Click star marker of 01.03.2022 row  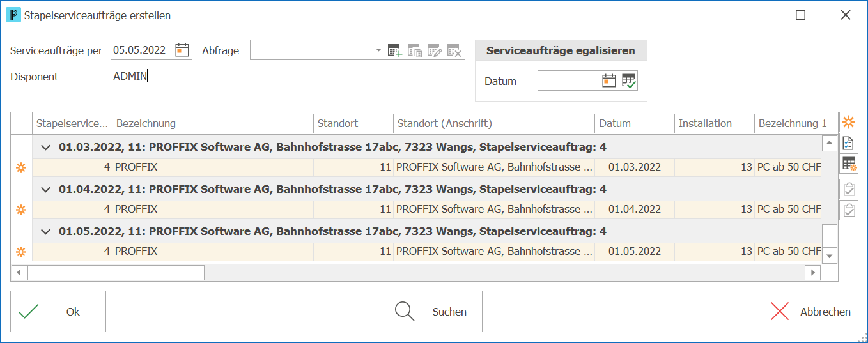point(21,167)
